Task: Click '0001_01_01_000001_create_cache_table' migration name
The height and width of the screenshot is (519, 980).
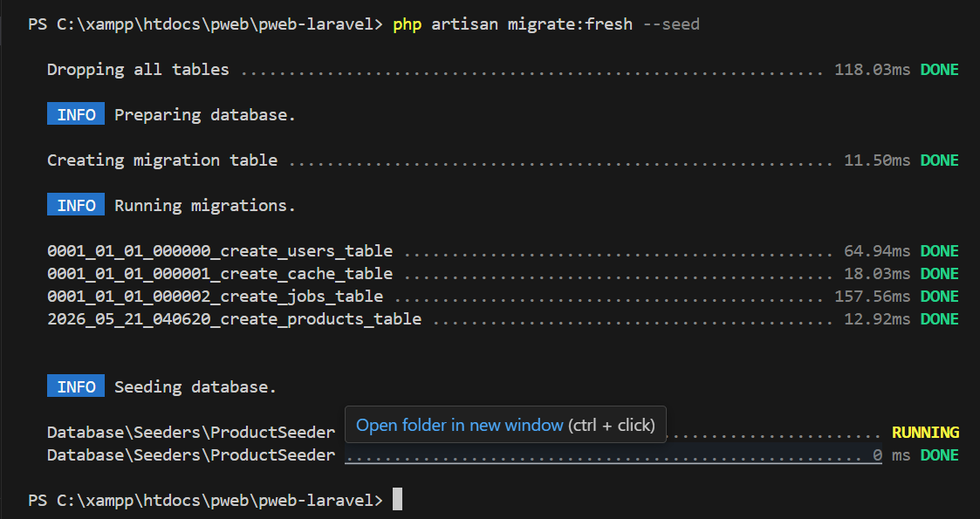Action: click(x=220, y=274)
